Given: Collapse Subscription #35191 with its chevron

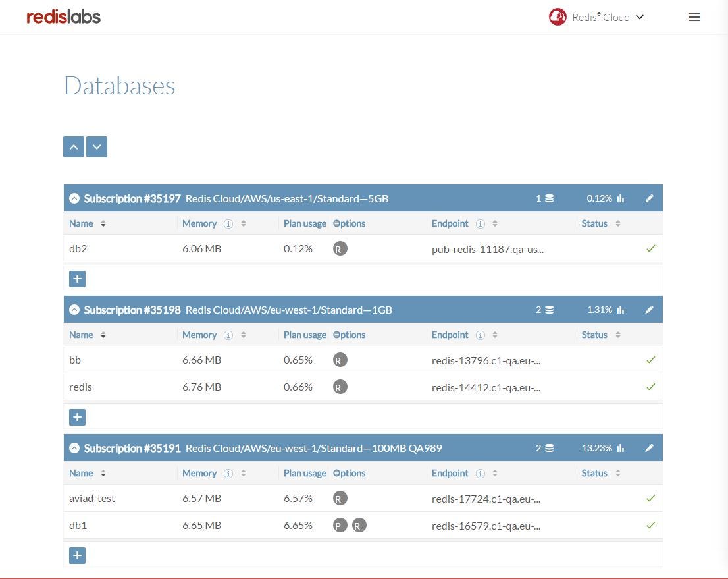Looking at the screenshot, I should [74, 447].
